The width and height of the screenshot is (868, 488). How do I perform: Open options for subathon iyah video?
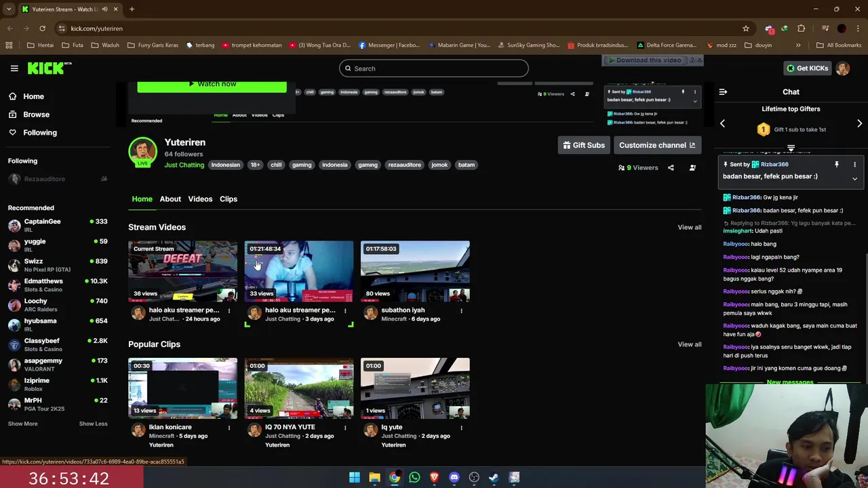tap(461, 311)
